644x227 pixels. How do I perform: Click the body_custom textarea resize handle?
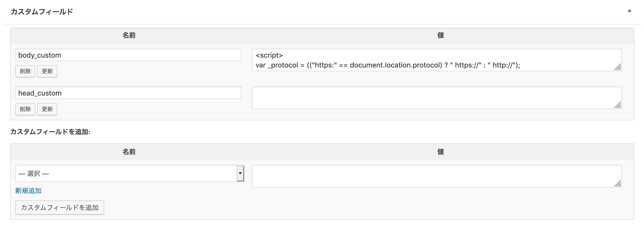pos(618,67)
